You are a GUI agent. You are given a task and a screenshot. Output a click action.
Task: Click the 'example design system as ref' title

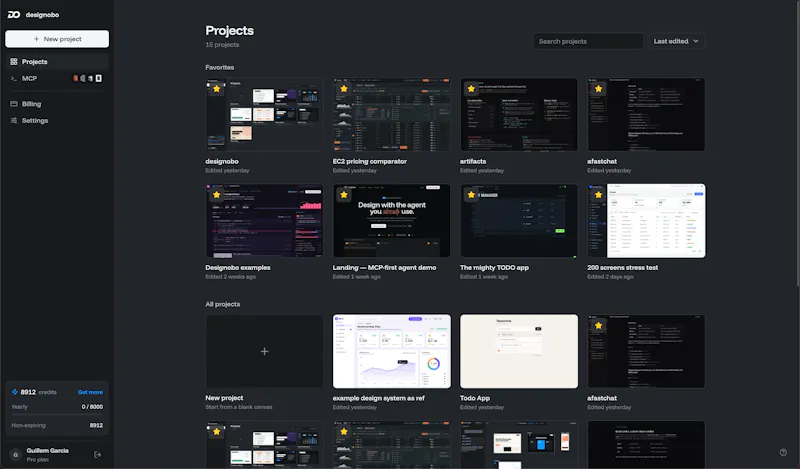tap(379, 398)
